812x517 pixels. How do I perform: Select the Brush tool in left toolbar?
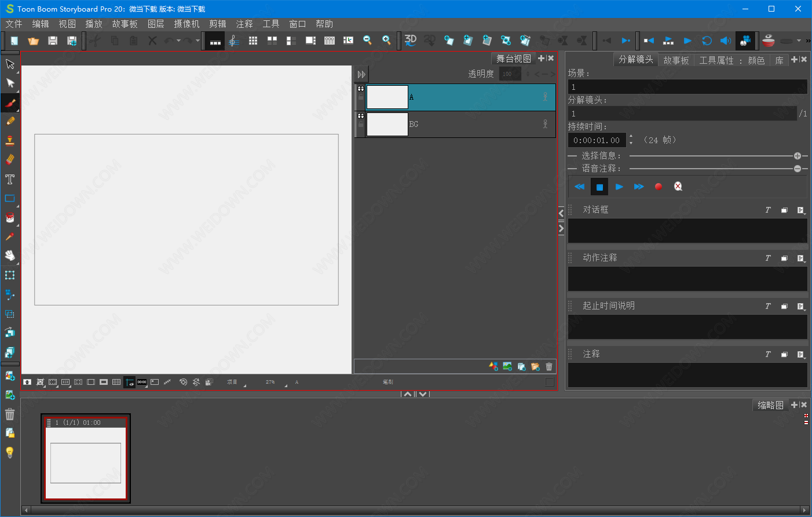point(10,103)
